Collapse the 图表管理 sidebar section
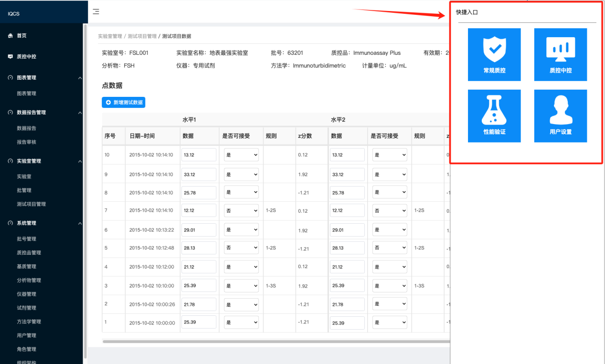The width and height of the screenshot is (605, 364). coord(80,78)
